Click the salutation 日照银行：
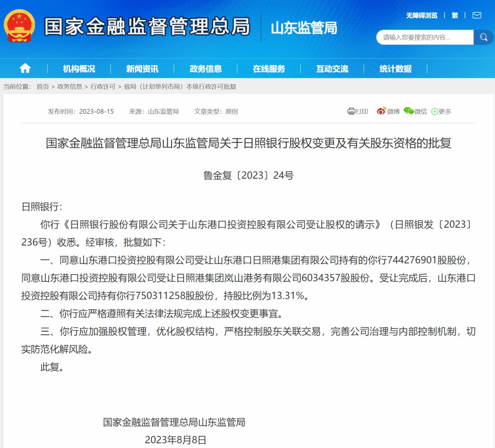This screenshot has width=495, height=448. coord(42,207)
